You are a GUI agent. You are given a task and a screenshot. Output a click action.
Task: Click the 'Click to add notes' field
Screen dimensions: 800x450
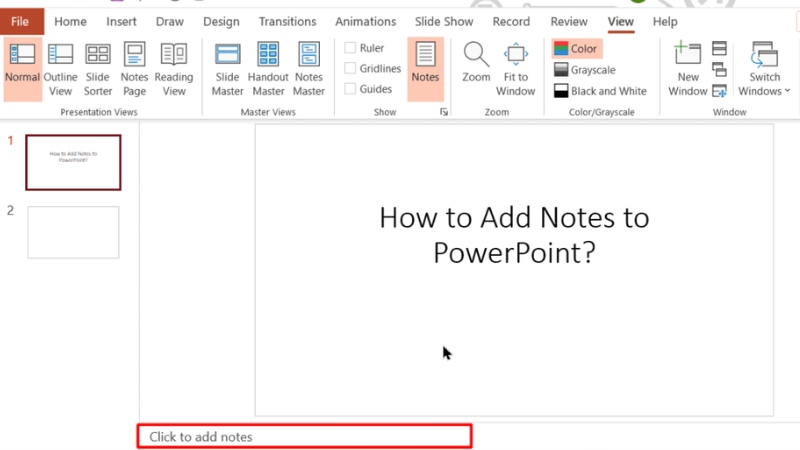[305, 437]
